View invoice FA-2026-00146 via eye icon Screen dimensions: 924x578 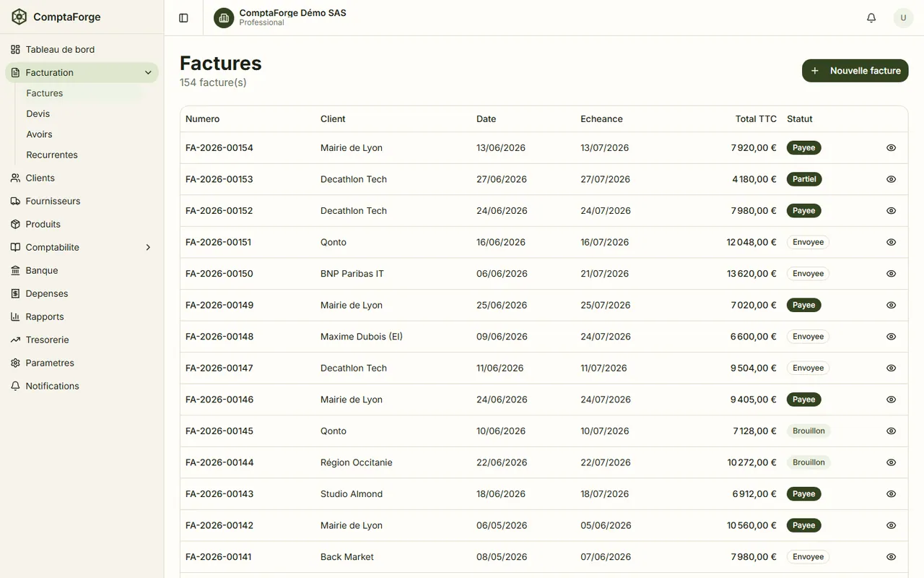click(x=891, y=399)
